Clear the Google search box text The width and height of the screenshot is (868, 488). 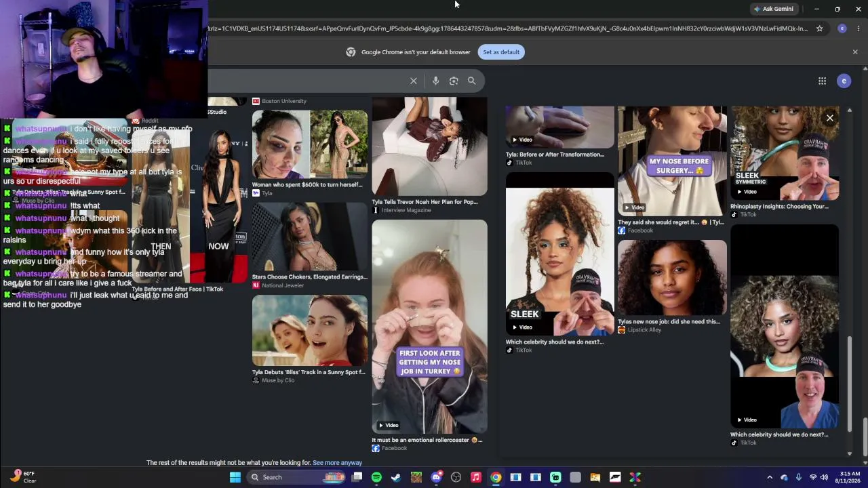[414, 81]
